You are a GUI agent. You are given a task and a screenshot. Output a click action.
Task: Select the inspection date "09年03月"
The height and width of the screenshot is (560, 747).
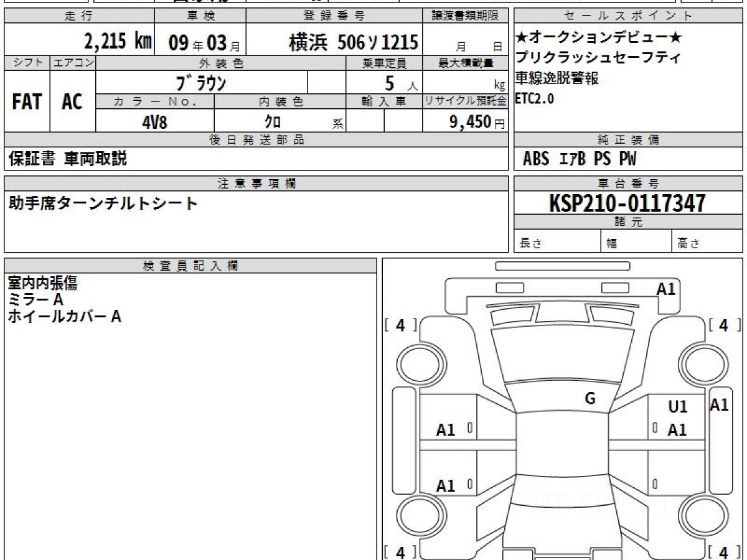[x=204, y=42]
